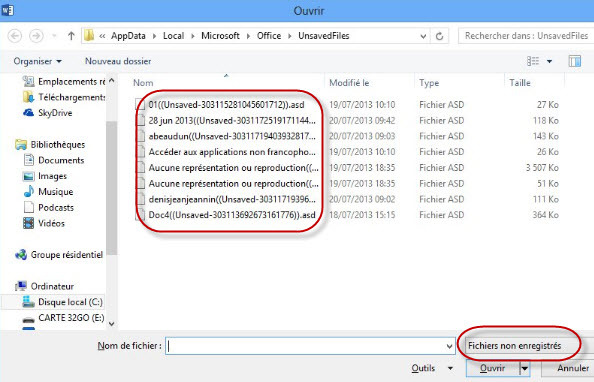Open the Podcasts folder

coord(48,208)
